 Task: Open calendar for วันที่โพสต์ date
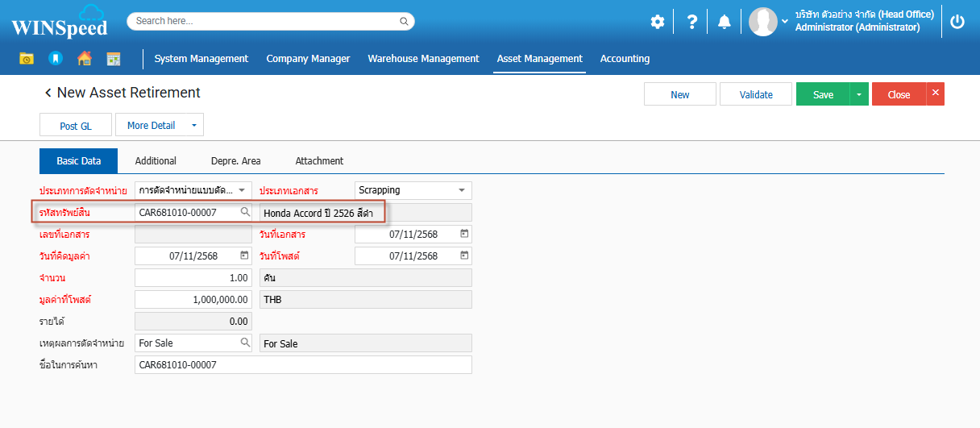click(x=464, y=256)
